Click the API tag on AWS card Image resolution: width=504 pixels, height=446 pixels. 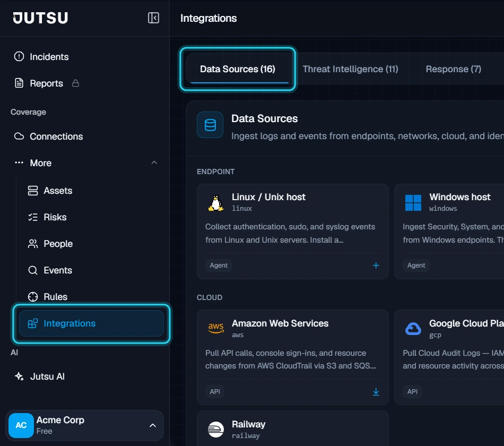click(x=215, y=392)
